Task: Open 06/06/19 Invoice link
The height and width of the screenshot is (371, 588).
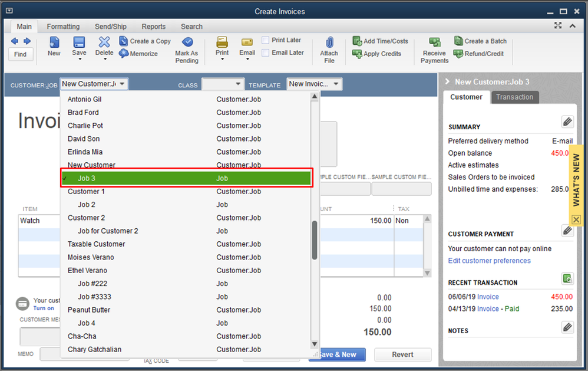Action: [x=488, y=297]
